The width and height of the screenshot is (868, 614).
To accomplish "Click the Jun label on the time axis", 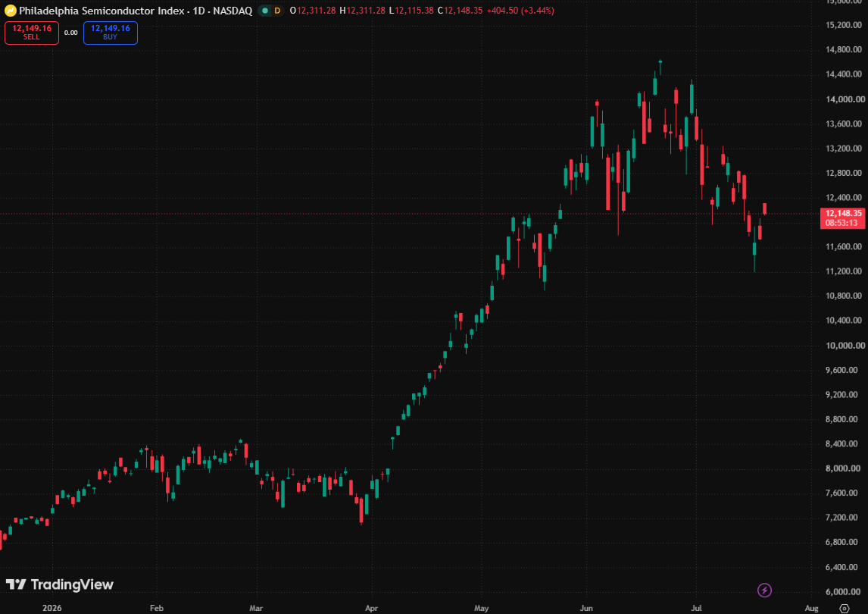I will click(x=586, y=608).
